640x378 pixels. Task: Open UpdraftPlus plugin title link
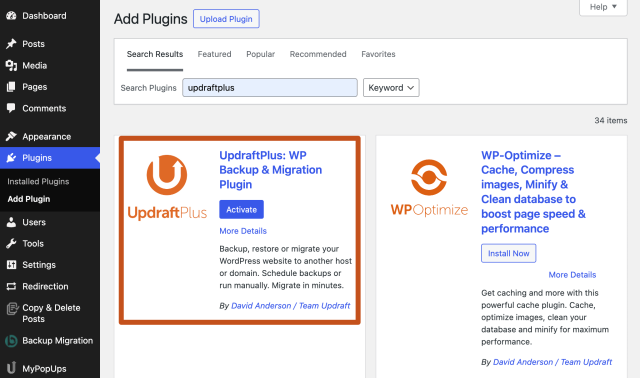[271, 170]
